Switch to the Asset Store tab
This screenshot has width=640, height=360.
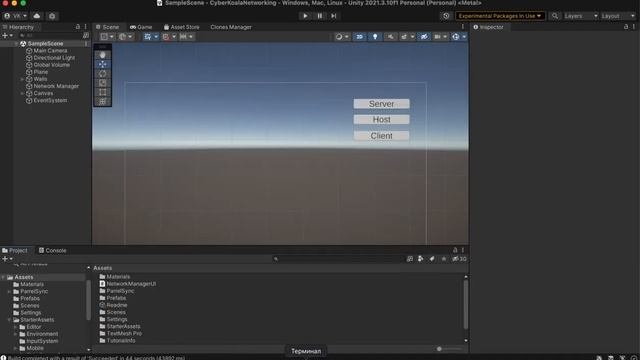coord(182,27)
